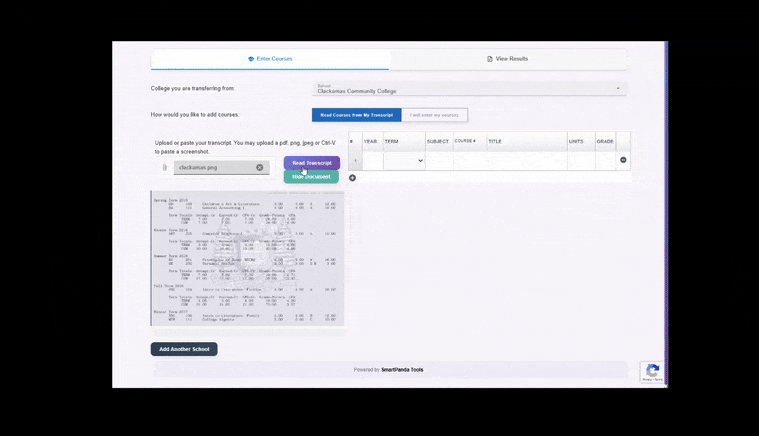Click the Title cell in row 1
Image resolution: width=759 pixels, height=436 pixels.
pos(527,161)
